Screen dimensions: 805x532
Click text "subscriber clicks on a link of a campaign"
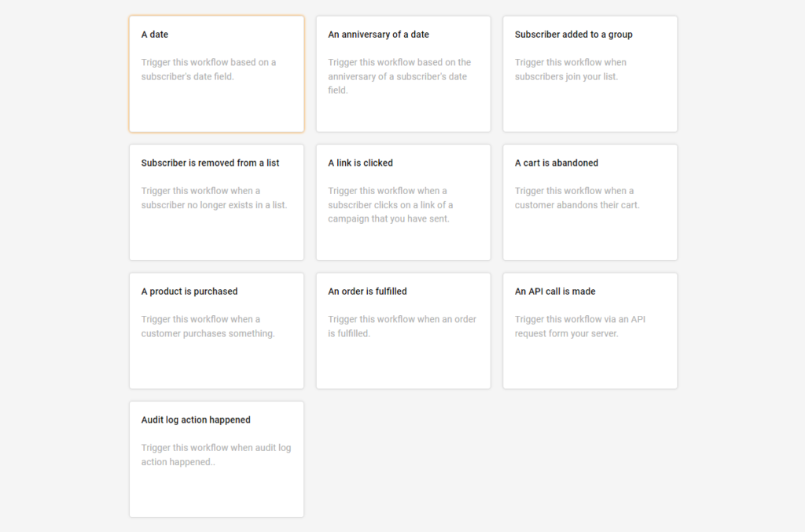click(390, 211)
